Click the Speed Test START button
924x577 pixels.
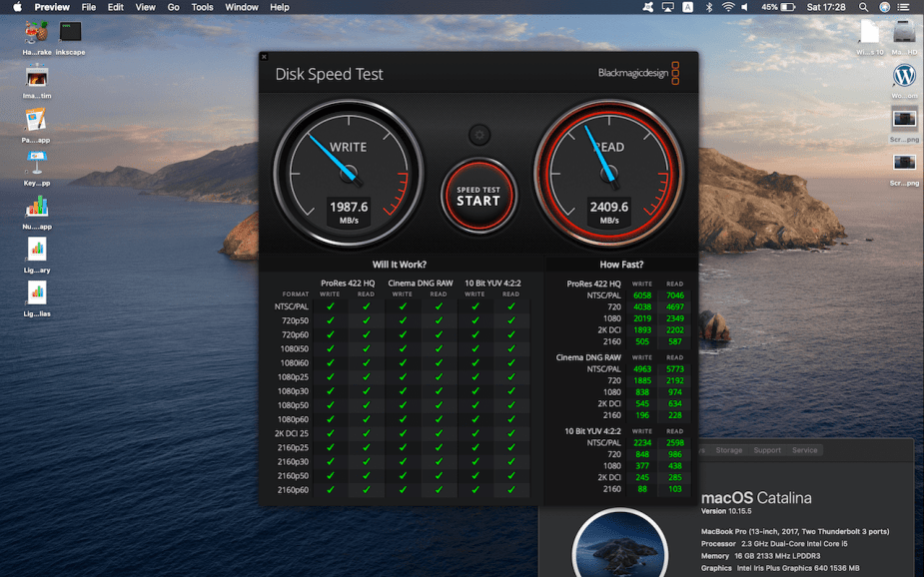tap(477, 196)
